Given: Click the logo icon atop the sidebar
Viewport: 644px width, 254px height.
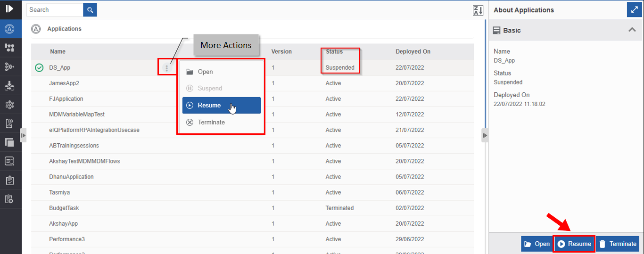Looking at the screenshot, I should (9, 8).
